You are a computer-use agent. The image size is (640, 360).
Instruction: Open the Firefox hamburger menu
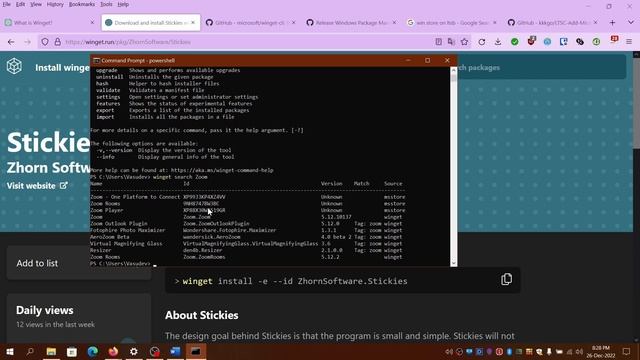pos(629,42)
